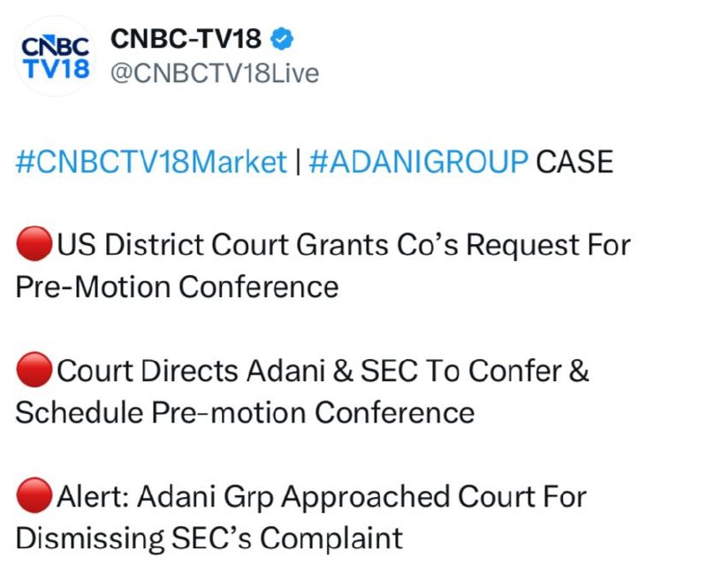Open the #CNBCTV18Market hashtag
The width and height of the screenshot is (707, 588).
pyautogui.click(x=151, y=162)
